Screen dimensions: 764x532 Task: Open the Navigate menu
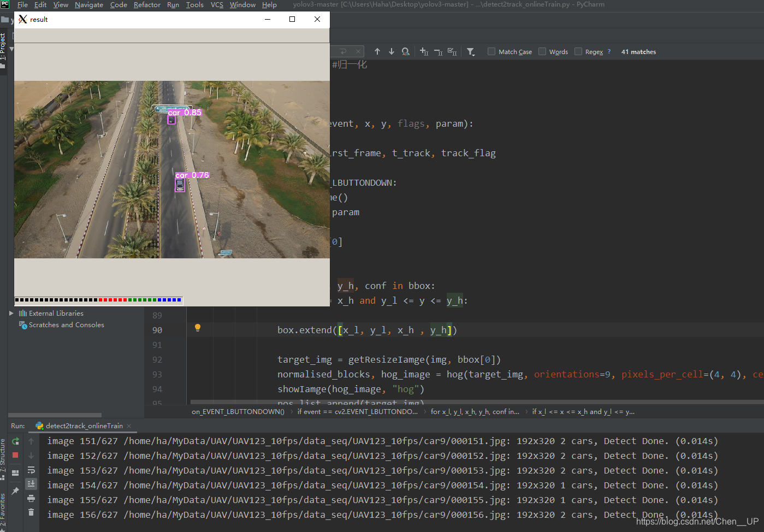pyautogui.click(x=89, y=5)
